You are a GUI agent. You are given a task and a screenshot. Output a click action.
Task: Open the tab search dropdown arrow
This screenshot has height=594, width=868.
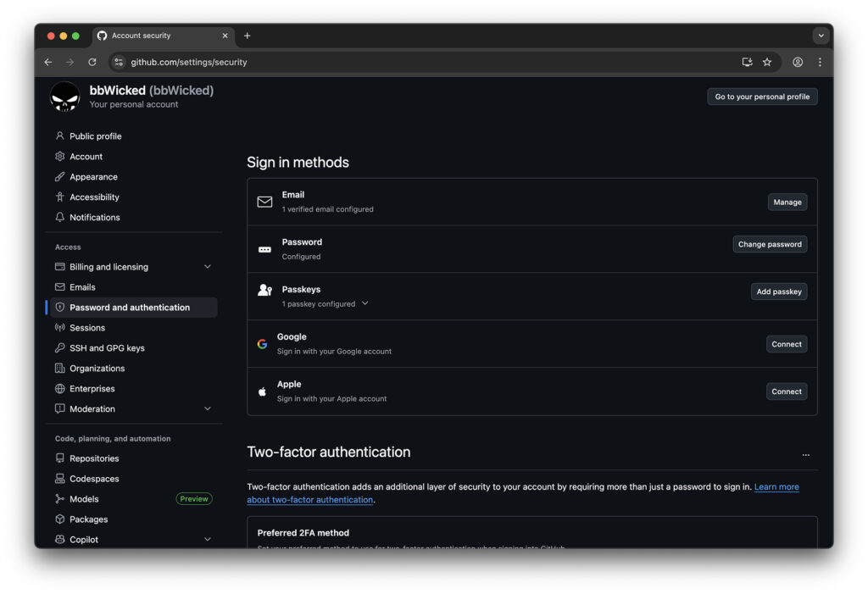821,36
